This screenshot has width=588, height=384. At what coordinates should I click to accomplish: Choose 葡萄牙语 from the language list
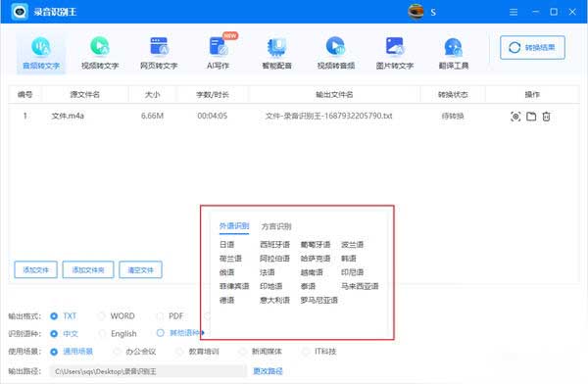pyautogui.click(x=316, y=245)
